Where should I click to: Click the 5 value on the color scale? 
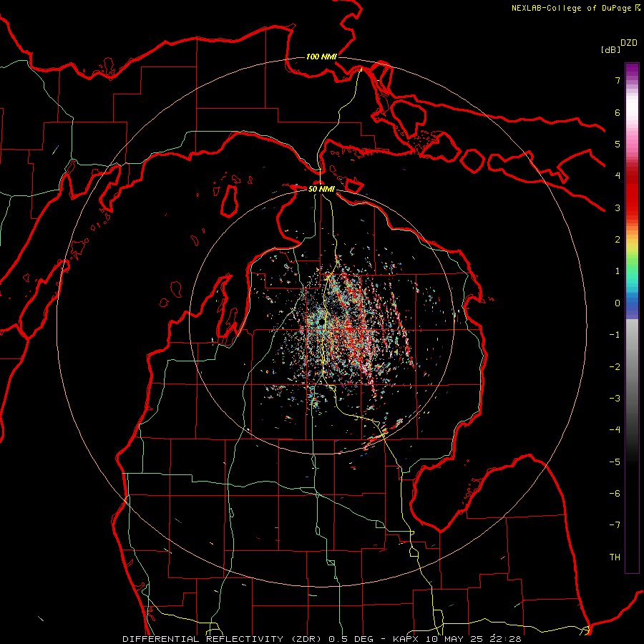click(618, 144)
